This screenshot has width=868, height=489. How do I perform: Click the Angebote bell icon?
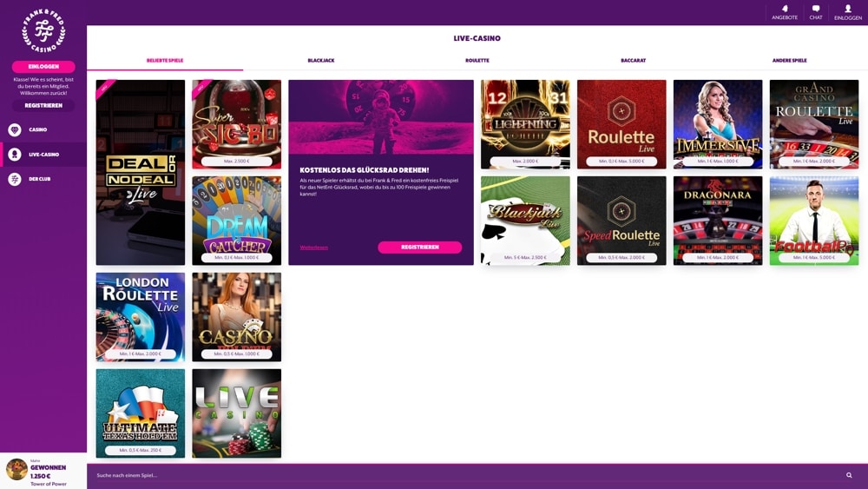pos(785,9)
